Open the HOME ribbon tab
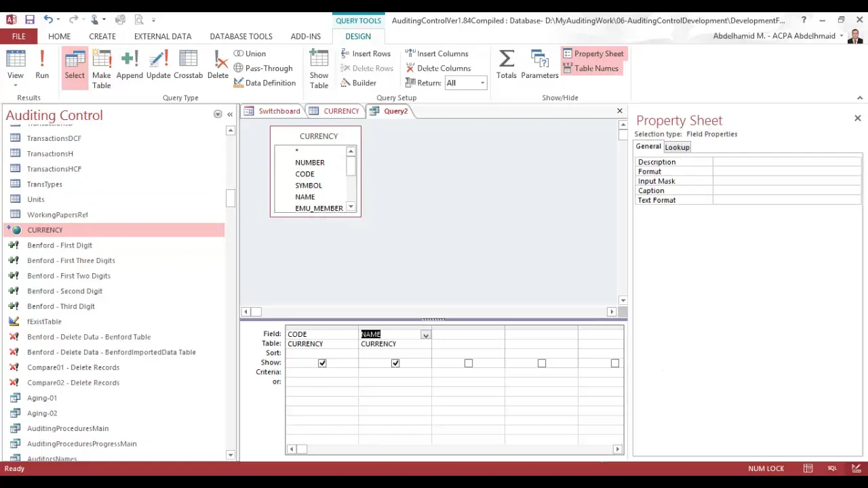 [x=59, y=36]
